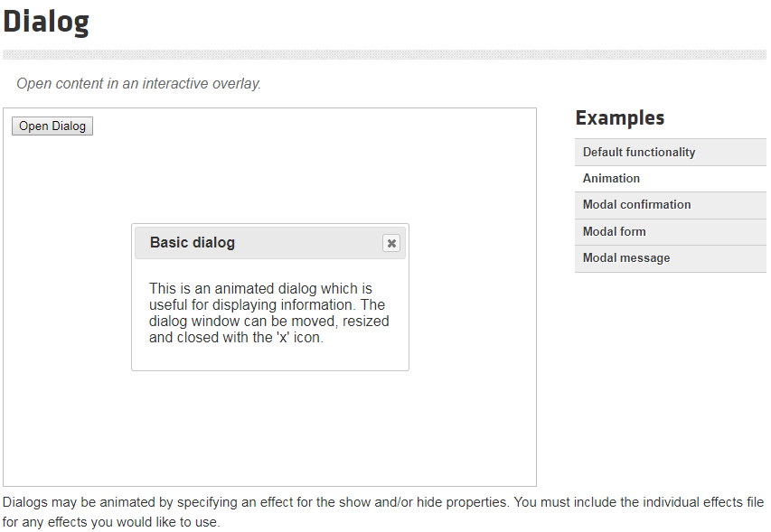Click the Examples heading

coord(619,118)
